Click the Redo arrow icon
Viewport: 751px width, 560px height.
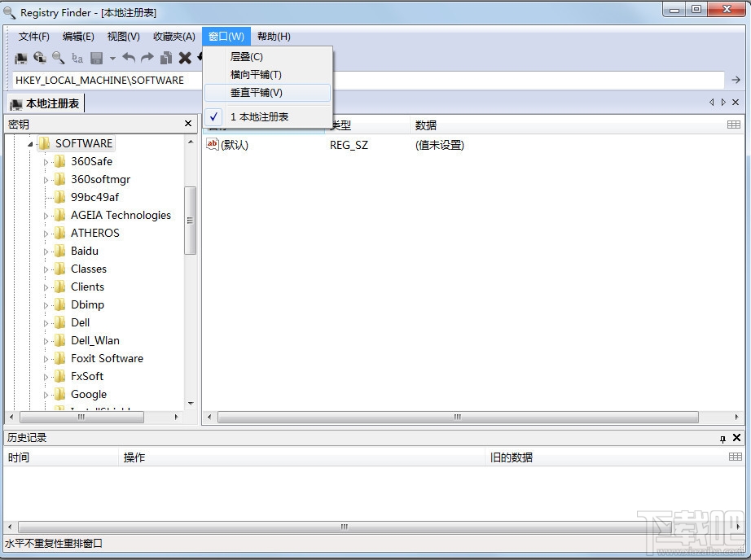pyautogui.click(x=145, y=57)
